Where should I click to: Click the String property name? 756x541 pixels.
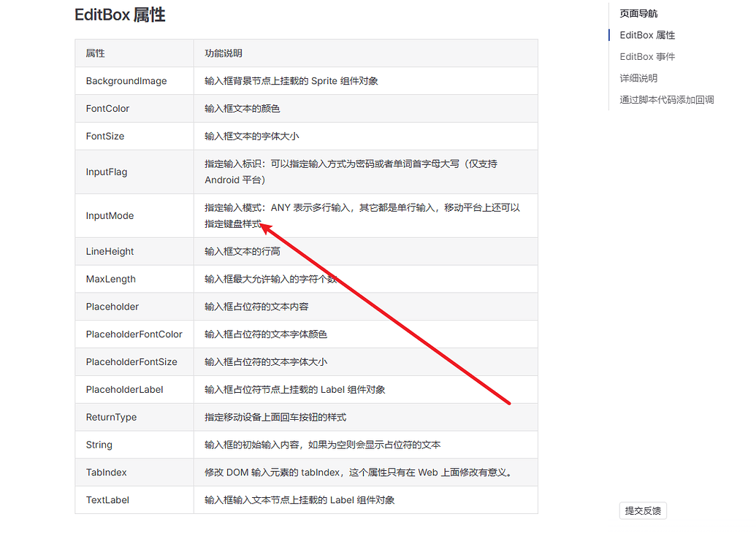[98, 445]
